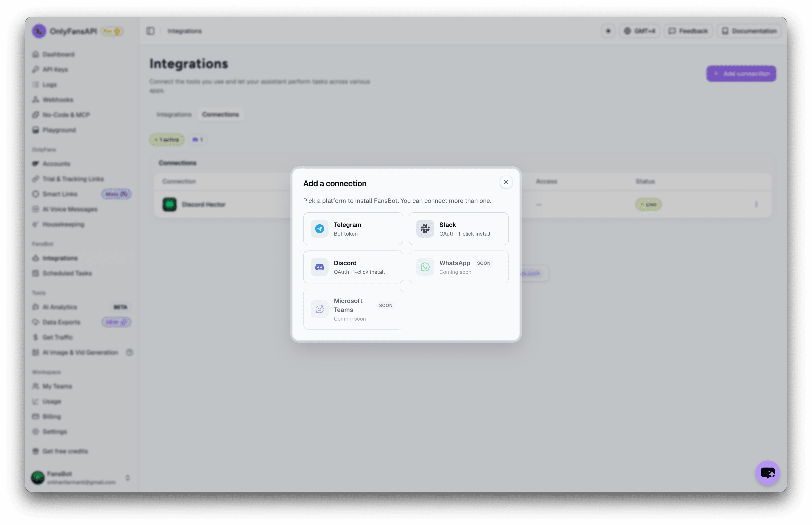
Task: Click the AI Analytics sidebar icon
Action: click(35, 307)
